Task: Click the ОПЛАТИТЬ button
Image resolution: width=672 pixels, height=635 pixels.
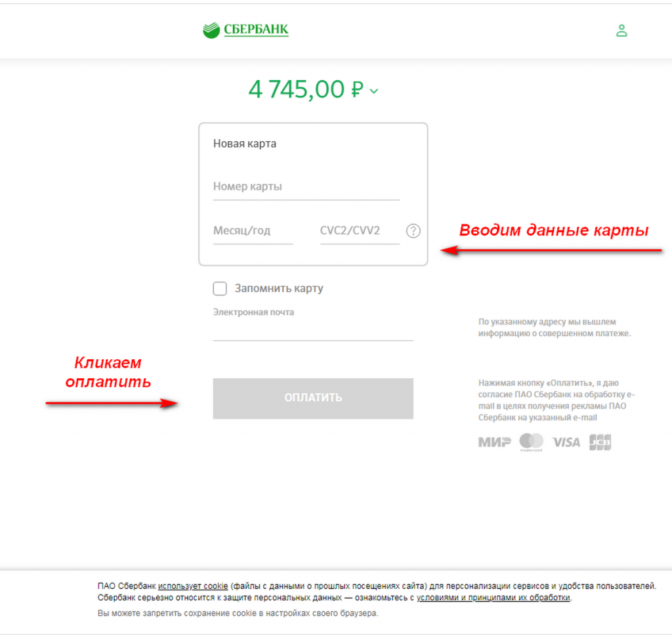Action: click(313, 399)
